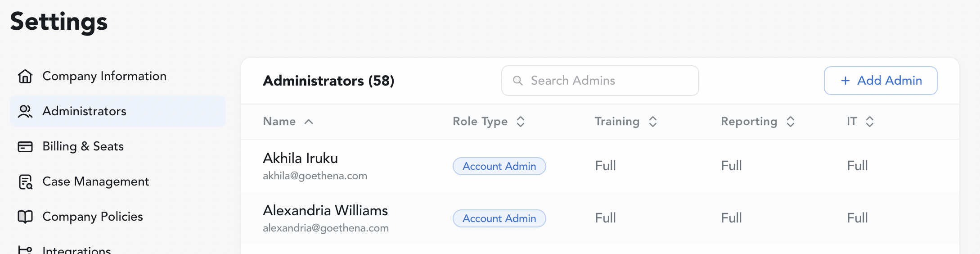Toggle sorting on Training column
This screenshot has height=254, width=980.
(x=653, y=122)
